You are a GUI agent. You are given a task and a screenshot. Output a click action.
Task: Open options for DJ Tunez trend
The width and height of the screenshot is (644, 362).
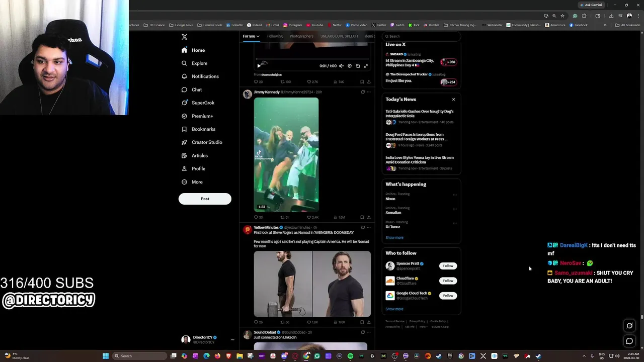pyautogui.click(x=455, y=223)
